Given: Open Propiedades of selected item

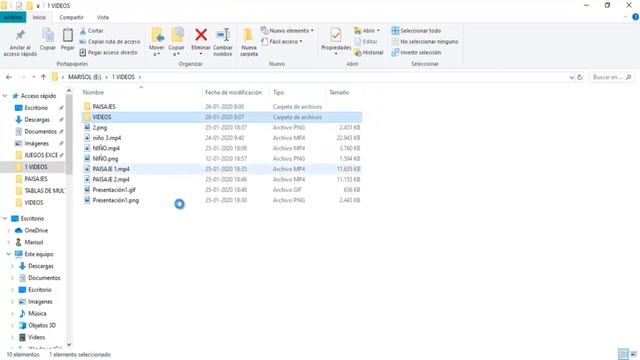Looking at the screenshot, I should 336,42.
